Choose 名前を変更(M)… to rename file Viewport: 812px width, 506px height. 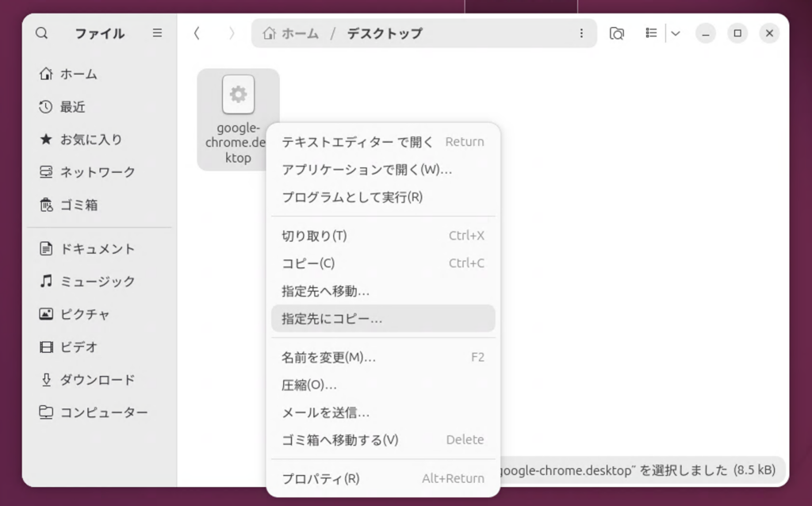tap(328, 358)
